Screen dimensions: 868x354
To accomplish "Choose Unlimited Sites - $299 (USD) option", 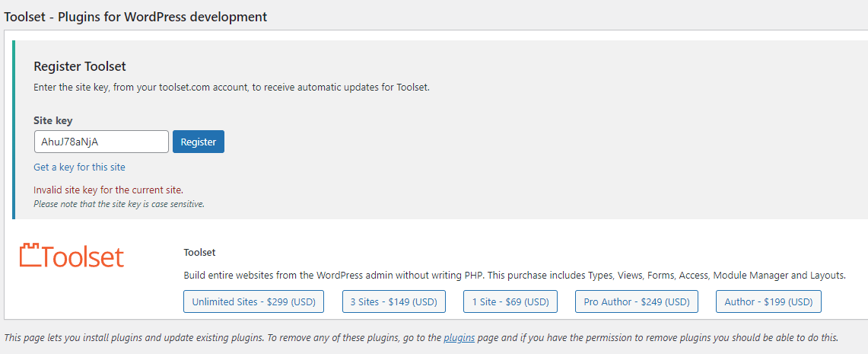I will (254, 301).
